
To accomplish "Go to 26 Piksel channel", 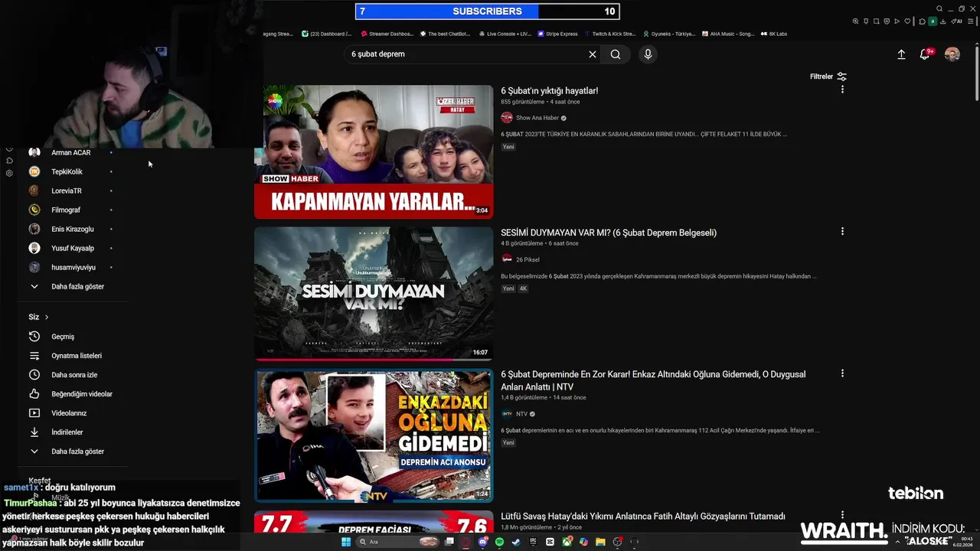I will coord(528,259).
